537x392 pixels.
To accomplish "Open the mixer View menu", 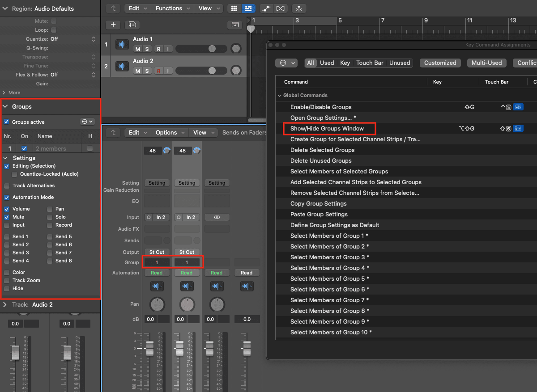I will tap(203, 132).
